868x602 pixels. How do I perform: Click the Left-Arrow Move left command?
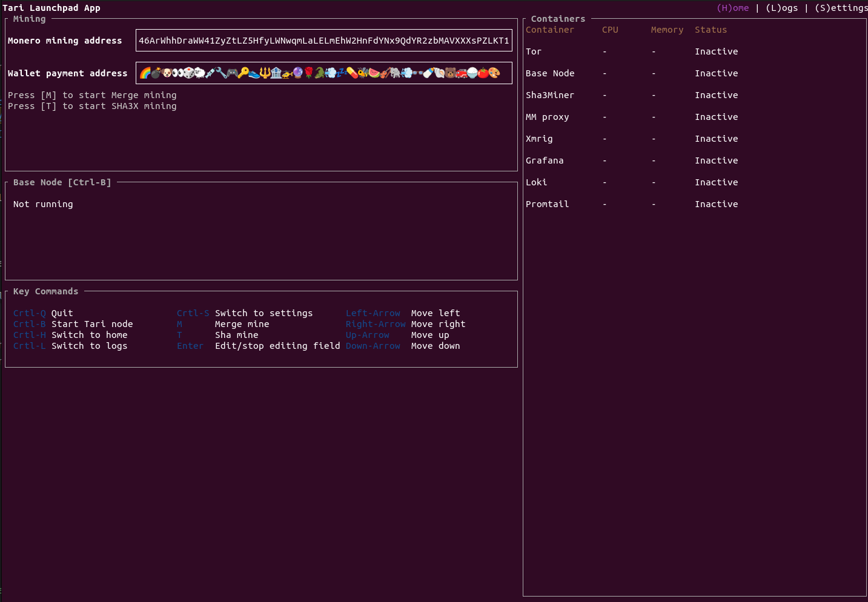(x=403, y=313)
